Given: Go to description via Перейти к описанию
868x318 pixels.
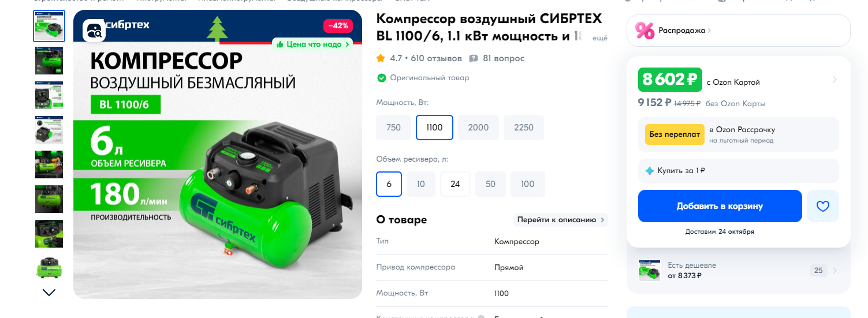Looking at the screenshot, I should [560, 220].
